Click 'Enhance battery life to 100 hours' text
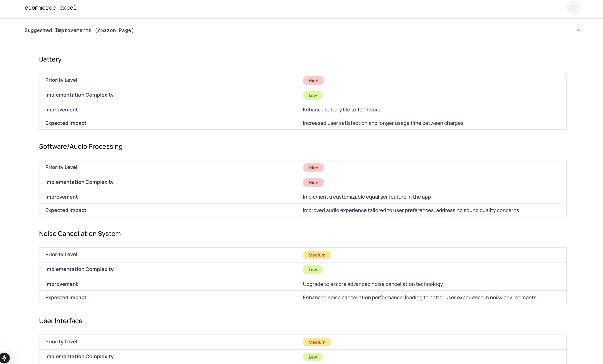The height and width of the screenshot is (364, 603). point(341,110)
